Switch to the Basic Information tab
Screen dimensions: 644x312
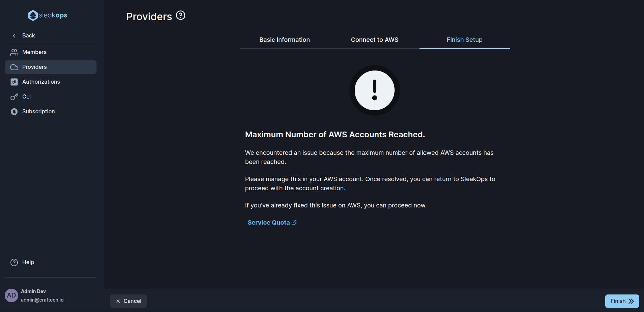[285, 40]
